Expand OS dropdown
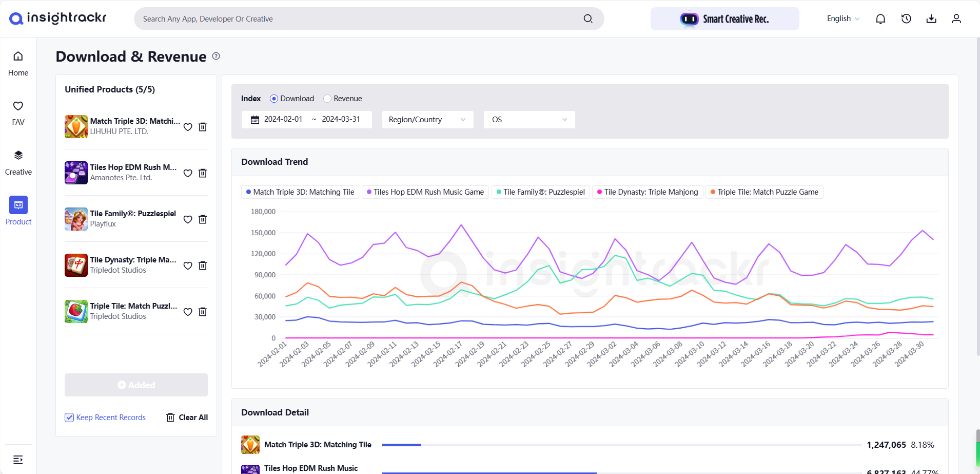 [529, 120]
